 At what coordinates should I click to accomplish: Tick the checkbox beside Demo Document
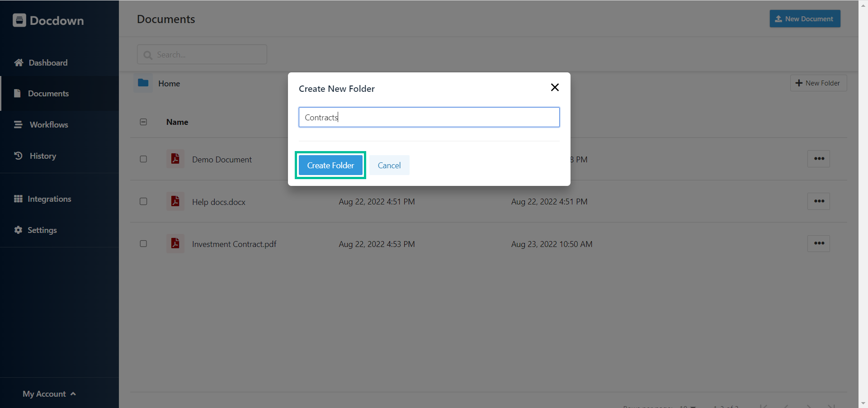click(143, 159)
